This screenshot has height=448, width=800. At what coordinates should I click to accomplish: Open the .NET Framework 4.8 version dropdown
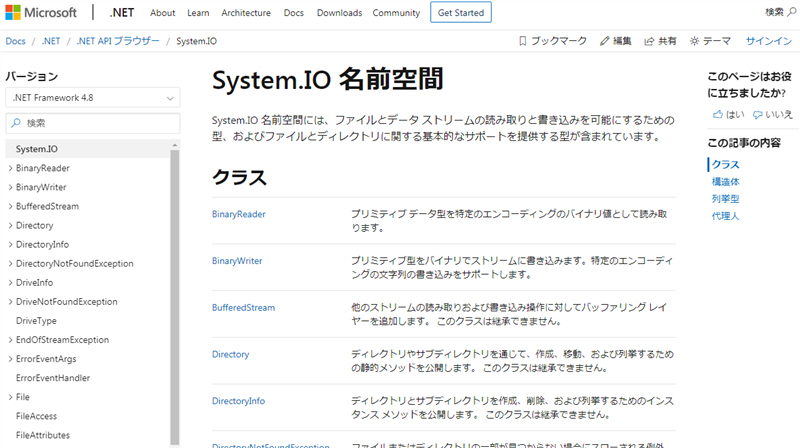pos(93,97)
